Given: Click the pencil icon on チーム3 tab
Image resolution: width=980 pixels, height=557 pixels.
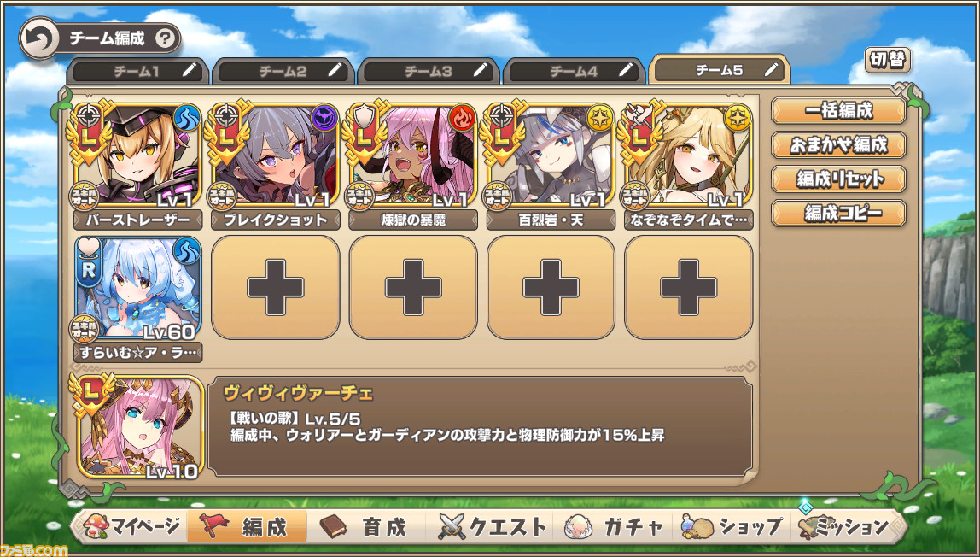Looking at the screenshot, I should click(481, 71).
